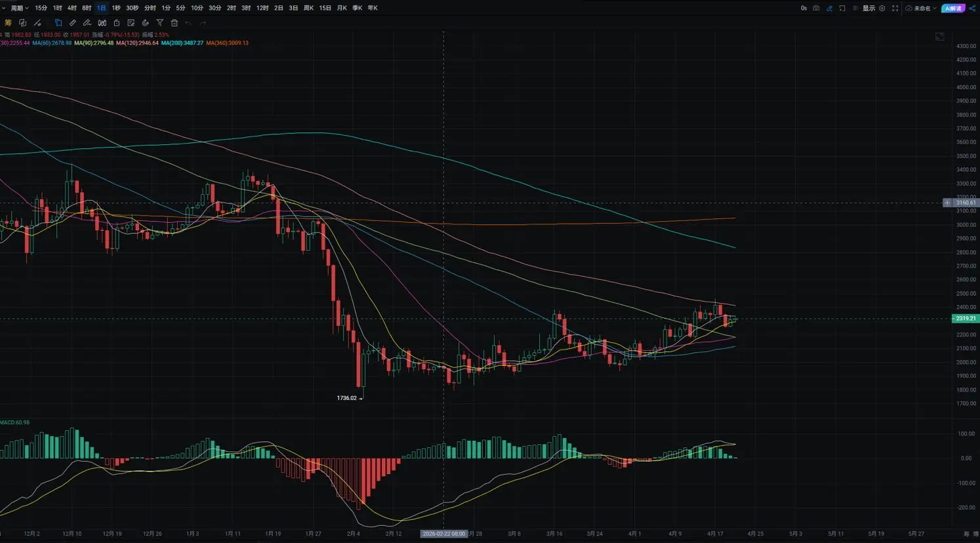The width and height of the screenshot is (980, 543).
Task: Toggle the blue pencil drawing mode
Action: pyautogui.click(x=829, y=9)
